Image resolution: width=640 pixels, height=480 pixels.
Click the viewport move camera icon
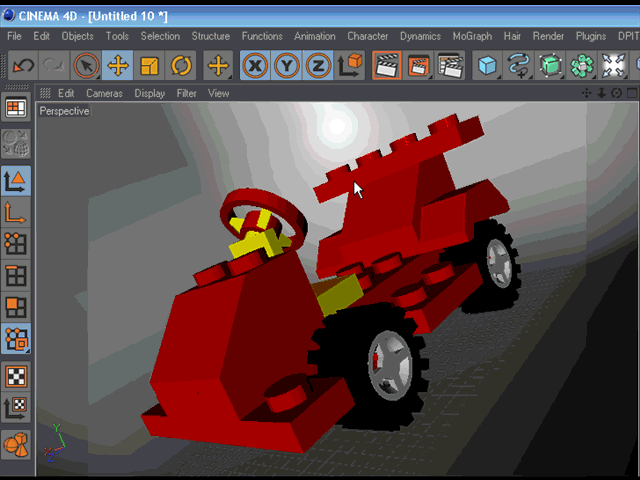(x=587, y=93)
